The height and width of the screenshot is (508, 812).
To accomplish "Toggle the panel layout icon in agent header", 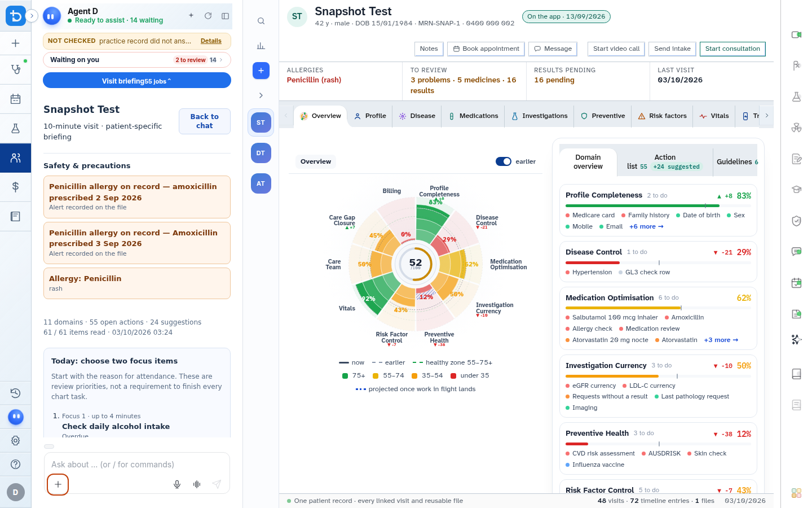I will pos(225,16).
